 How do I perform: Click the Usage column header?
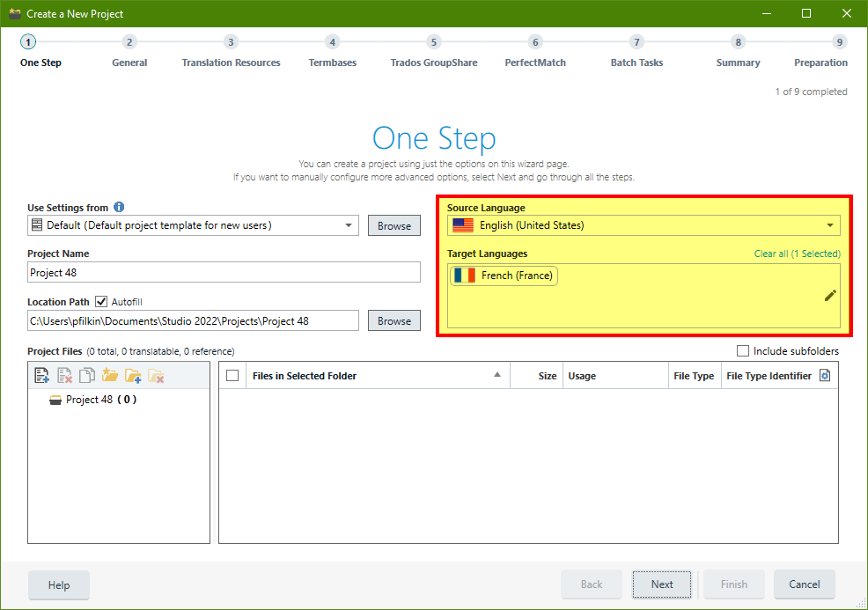tap(615, 376)
